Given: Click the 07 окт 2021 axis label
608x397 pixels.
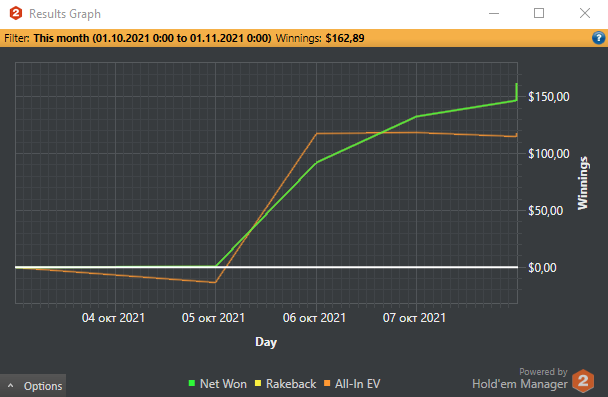Looking at the screenshot, I should pos(414,318).
